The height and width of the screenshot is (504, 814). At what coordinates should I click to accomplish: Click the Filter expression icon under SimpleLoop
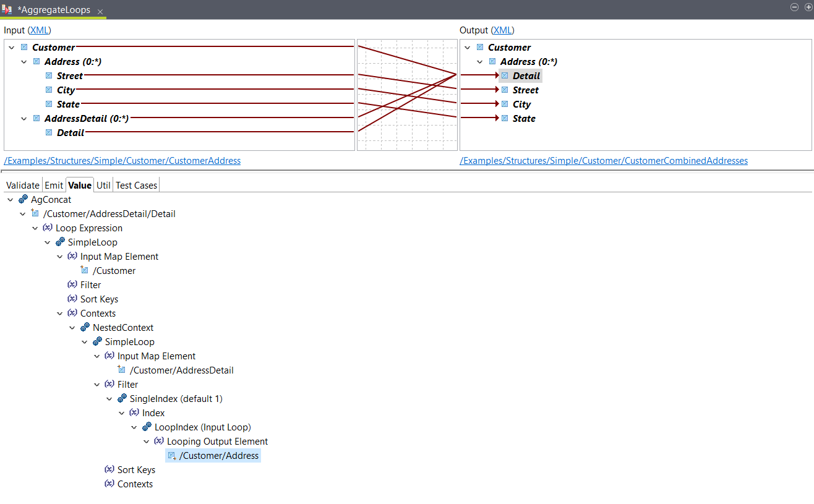pyautogui.click(x=72, y=284)
